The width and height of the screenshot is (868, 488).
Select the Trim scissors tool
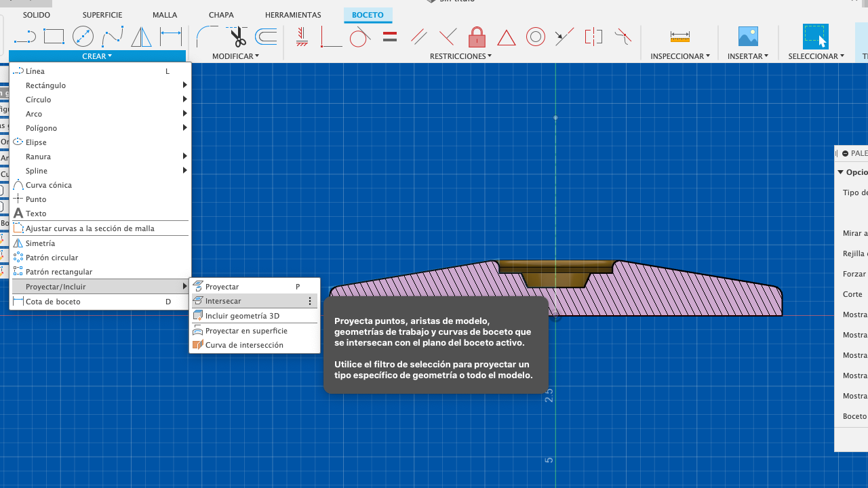tap(237, 37)
